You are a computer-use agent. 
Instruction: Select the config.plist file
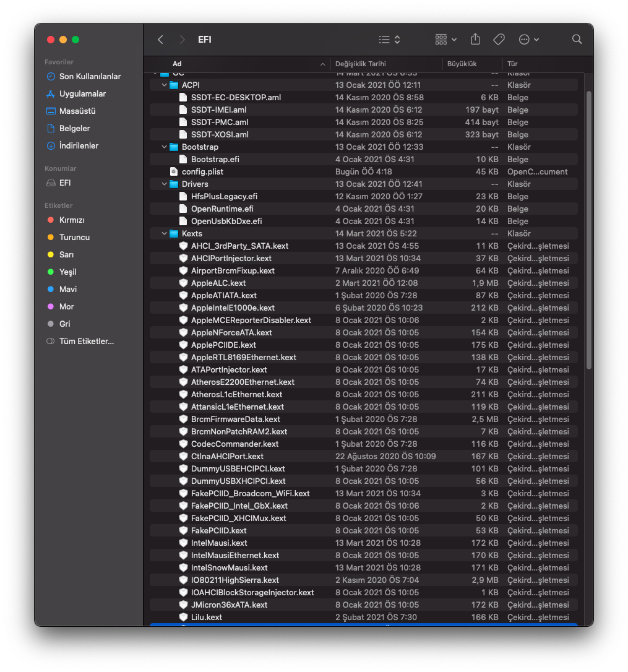tap(202, 172)
